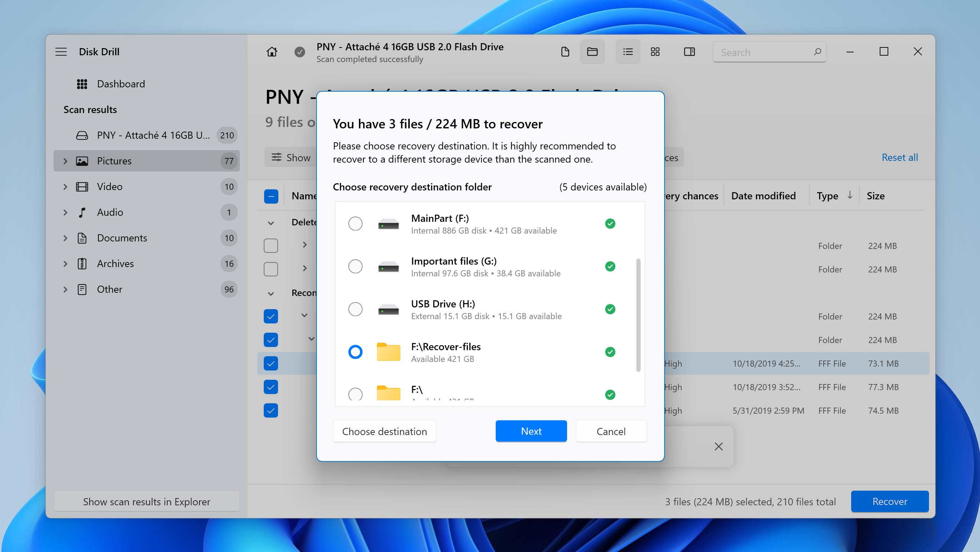Viewport: 980px width, 552px height.
Task: Click the scan completed checkmark icon
Action: (x=300, y=52)
